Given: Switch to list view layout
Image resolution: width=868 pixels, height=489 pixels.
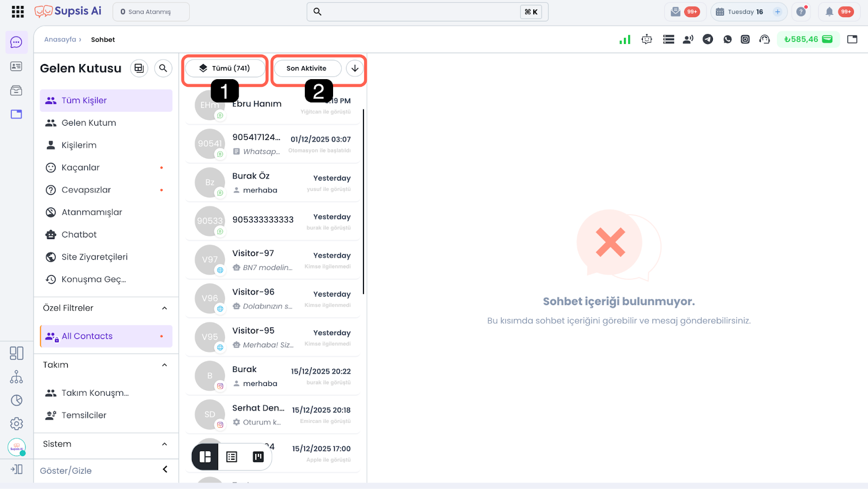Looking at the screenshot, I should point(232,457).
